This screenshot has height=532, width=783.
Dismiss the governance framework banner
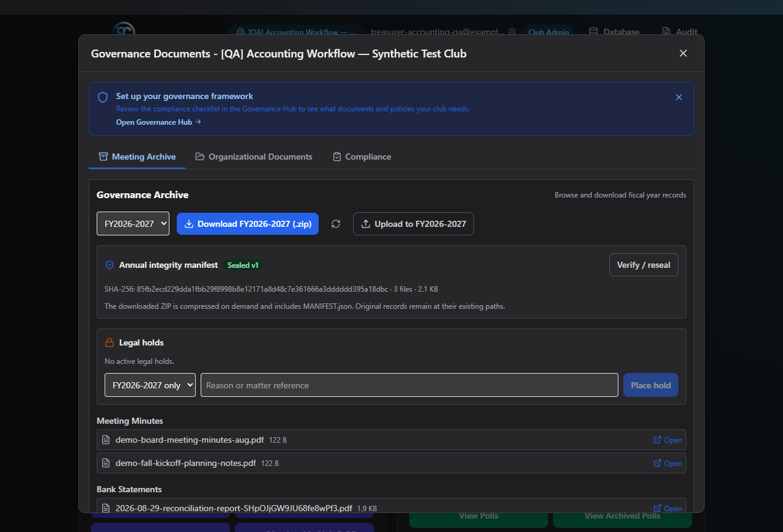(679, 97)
